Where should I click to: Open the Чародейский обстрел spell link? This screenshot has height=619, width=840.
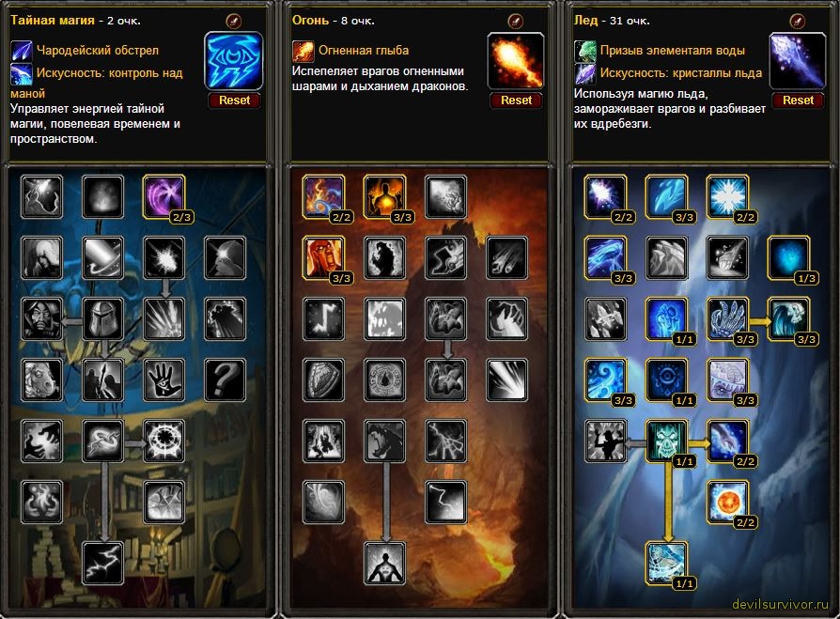pos(98,51)
